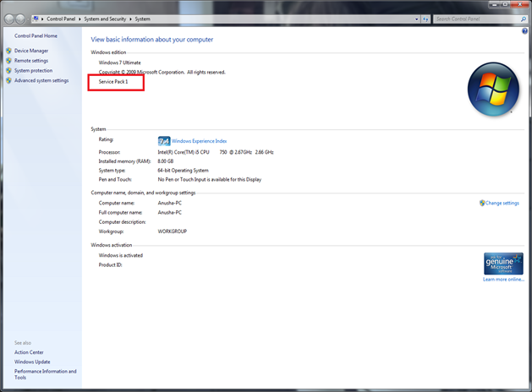Go to System and Security breadcrumb
The width and height of the screenshot is (532, 392).
pos(105,19)
